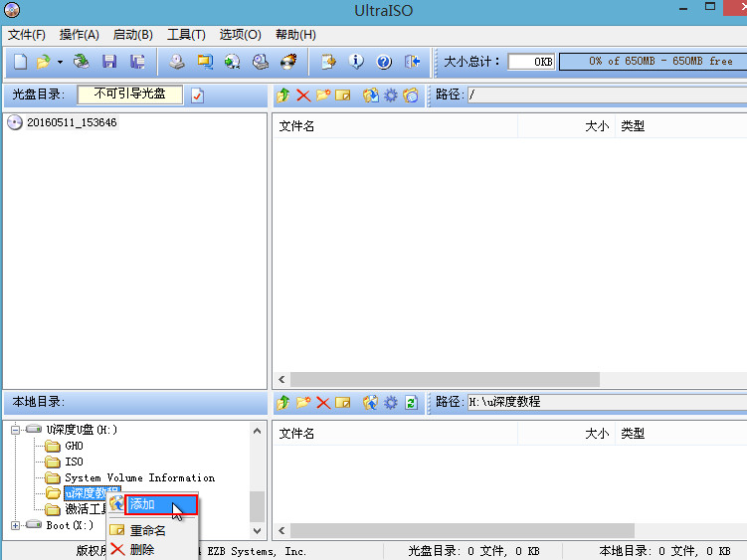
Task: Open the 帮助(H) menu
Action: [295, 35]
